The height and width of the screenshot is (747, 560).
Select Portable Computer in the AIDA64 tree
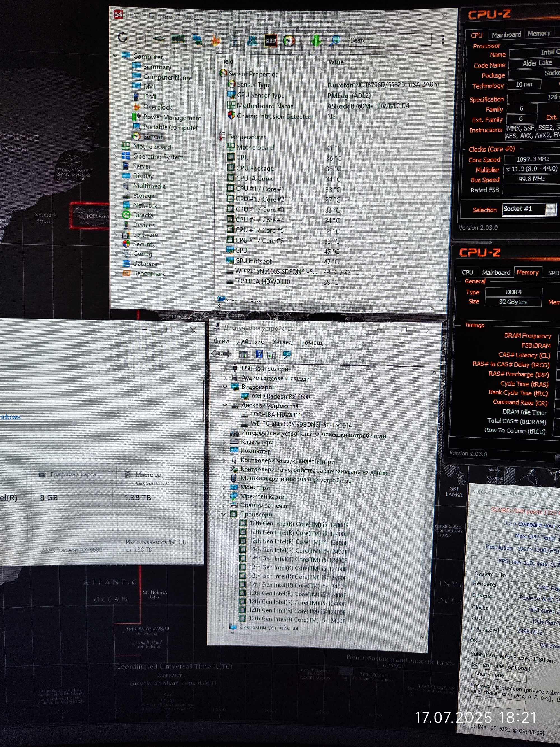[171, 127]
